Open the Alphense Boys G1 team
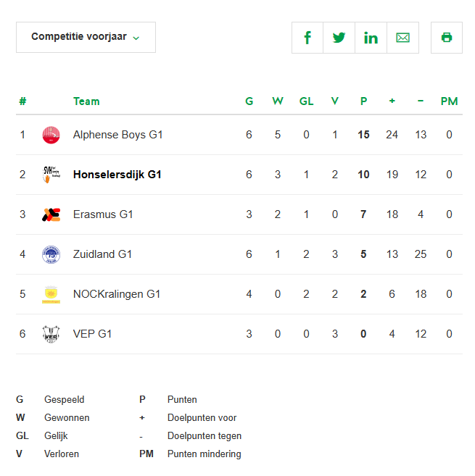Viewport: 475px width, 476px height. click(x=117, y=135)
